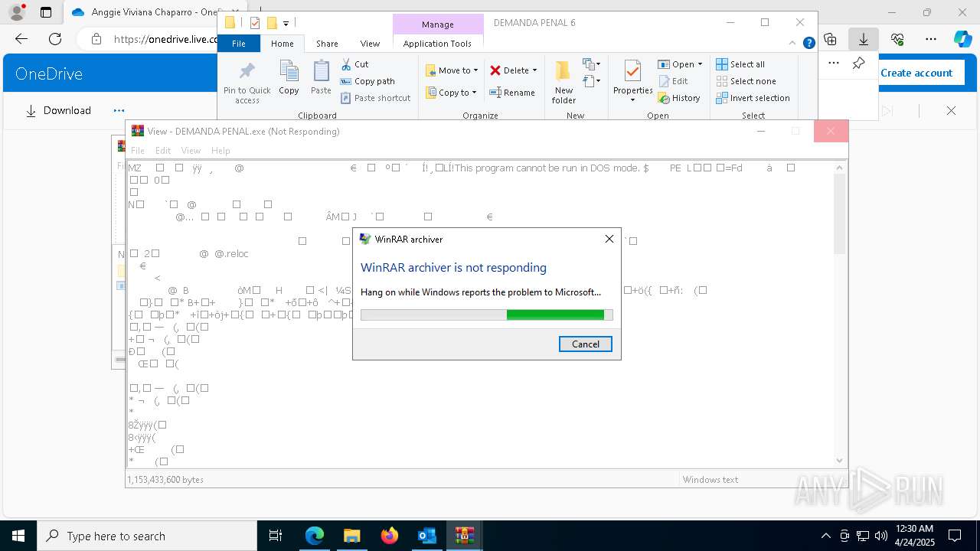This screenshot has width=980, height=551.
Task: Click Copy path in Clipboard group
Action: coord(367,81)
